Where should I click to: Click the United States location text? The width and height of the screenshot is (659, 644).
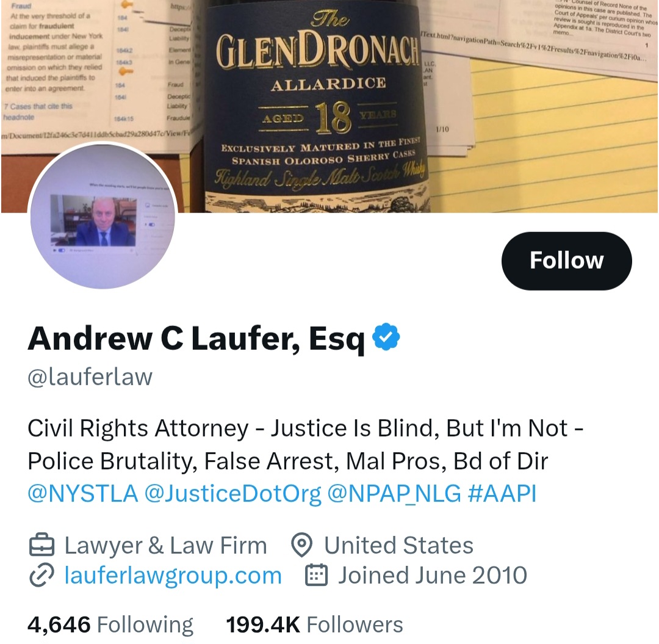[x=398, y=545]
